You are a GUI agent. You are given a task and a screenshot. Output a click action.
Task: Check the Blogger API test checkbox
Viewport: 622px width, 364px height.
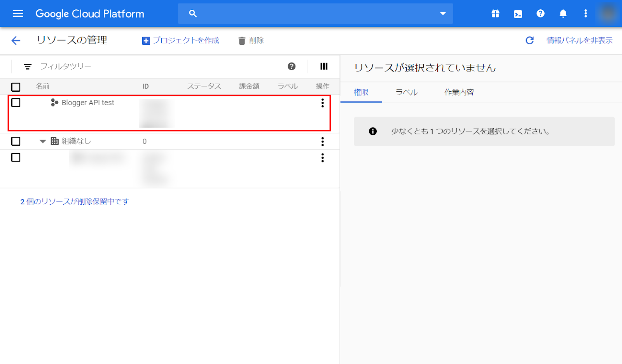coord(16,103)
